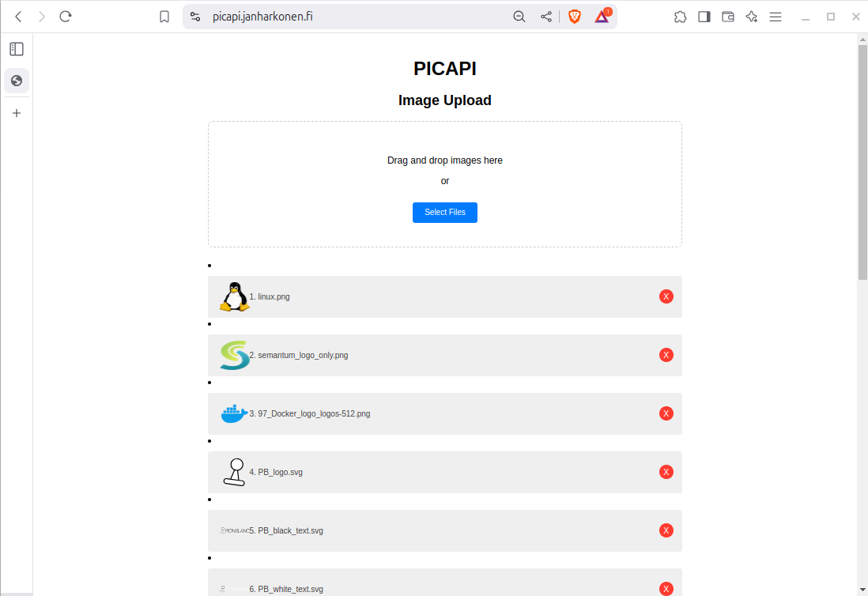Open Brave Shields lion icon

click(575, 17)
